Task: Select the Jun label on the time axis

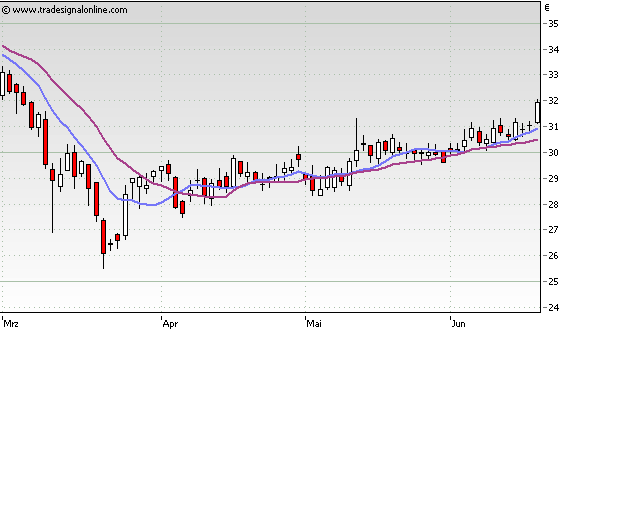Action: 459,324
